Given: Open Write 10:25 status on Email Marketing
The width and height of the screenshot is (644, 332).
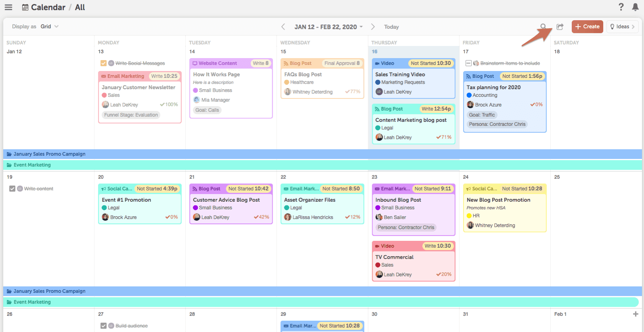Looking at the screenshot, I should pos(164,76).
